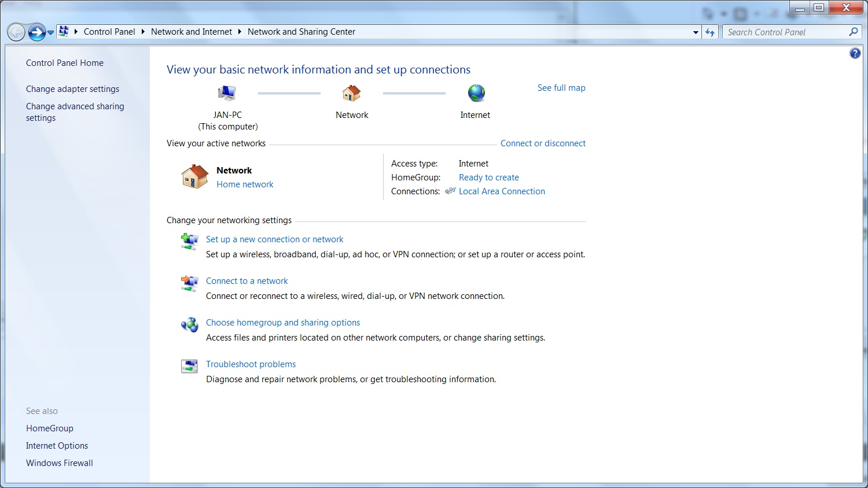Click Troubleshoot problems link
This screenshot has height=488, width=868.
tap(251, 364)
